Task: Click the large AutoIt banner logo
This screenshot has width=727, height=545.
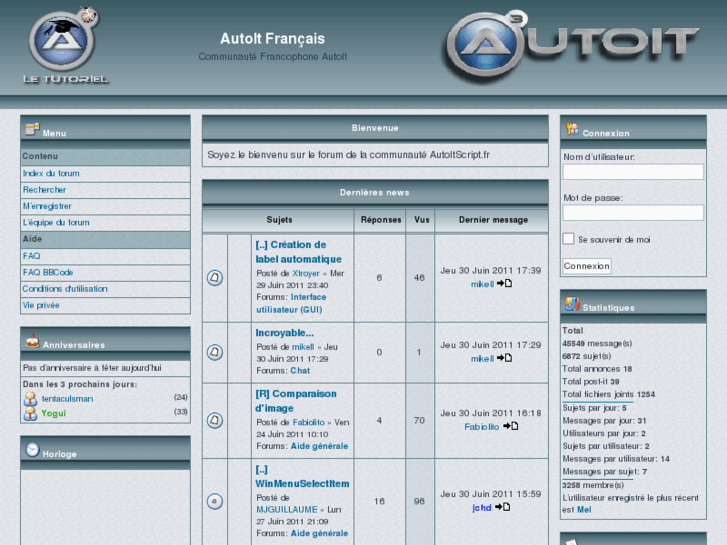Action: (573, 47)
